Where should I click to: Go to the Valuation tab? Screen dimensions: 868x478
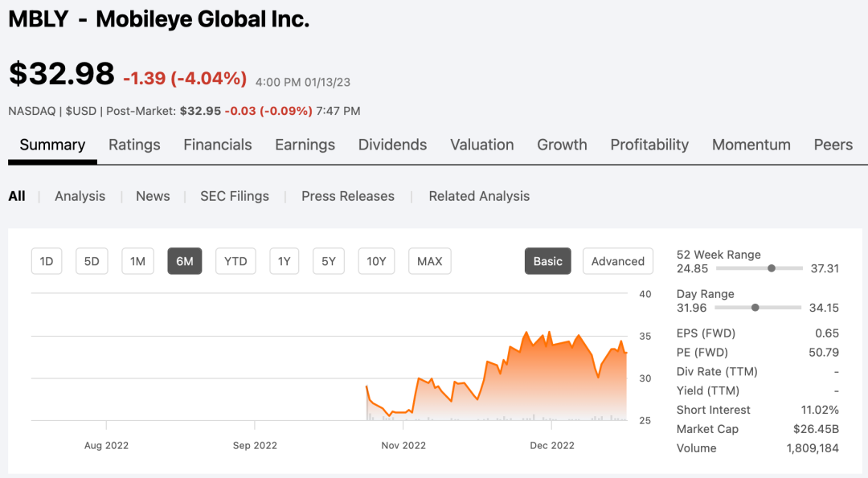pyautogui.click(x=481, y=145)
